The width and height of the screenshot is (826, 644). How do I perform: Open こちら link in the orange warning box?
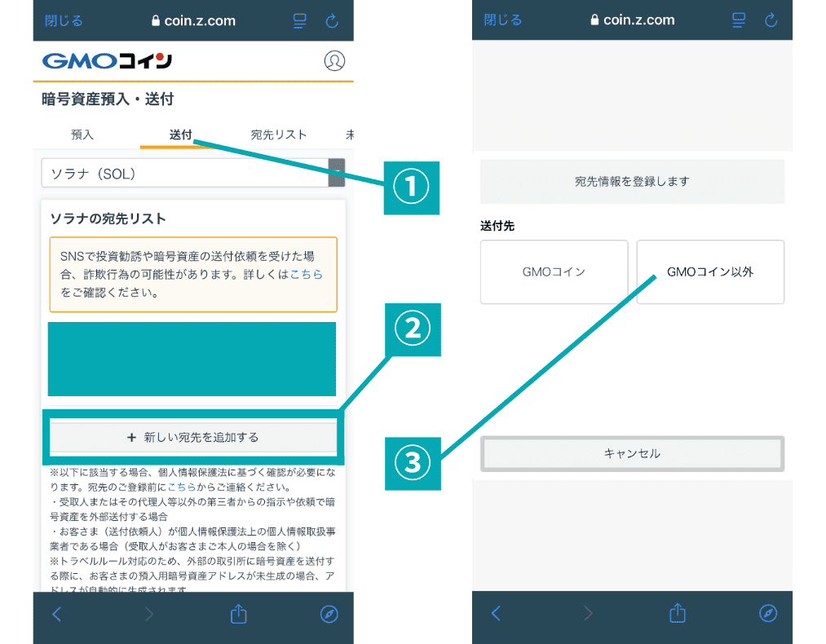(307, 275)
